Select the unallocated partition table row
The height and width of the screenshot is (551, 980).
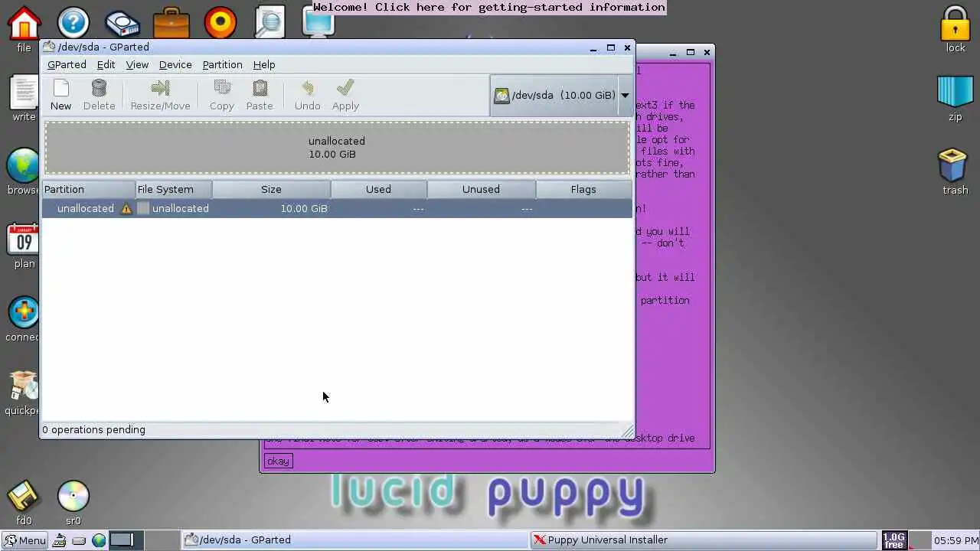(337, 208)
